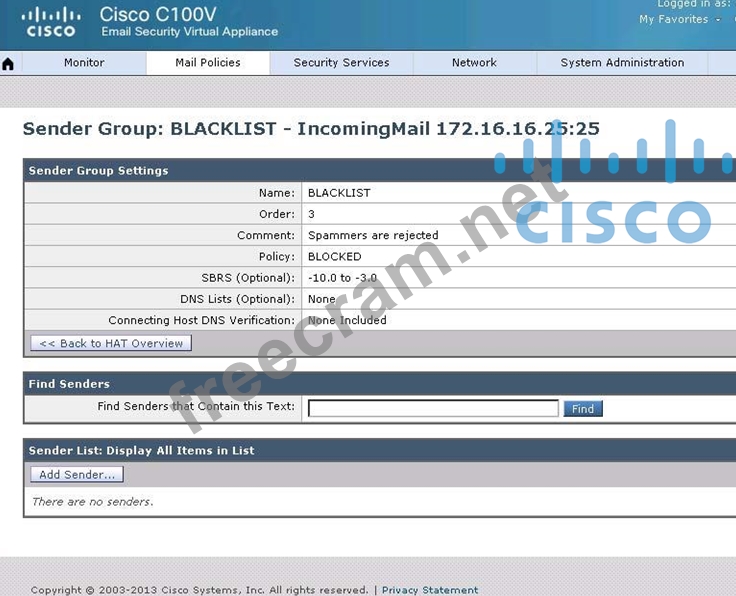
Task: Click the Back to HAT Overview button
Action: [x=111, y=343]
